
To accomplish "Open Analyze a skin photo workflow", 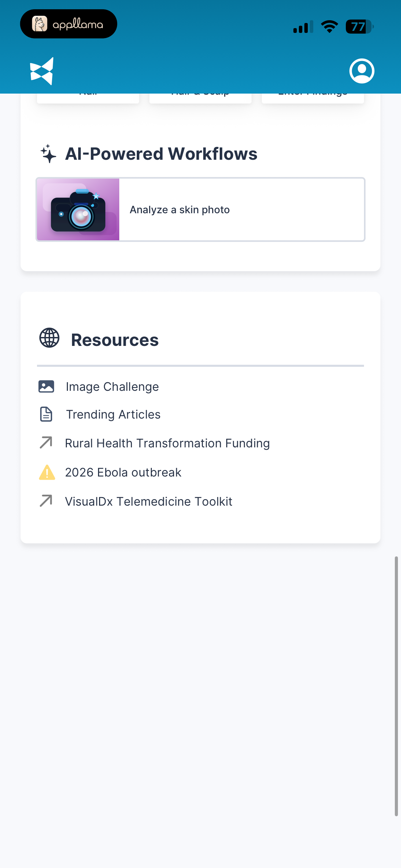I will point(200,209).
